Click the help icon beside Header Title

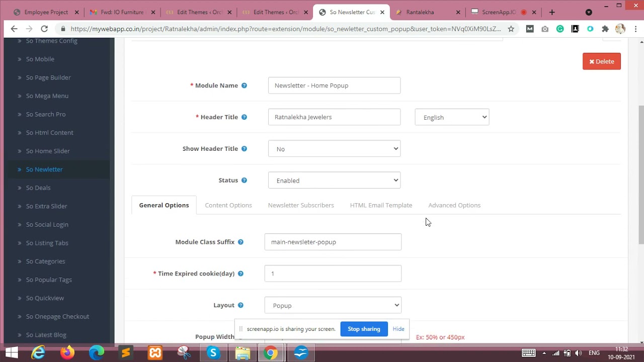click(x=244, y=117)
